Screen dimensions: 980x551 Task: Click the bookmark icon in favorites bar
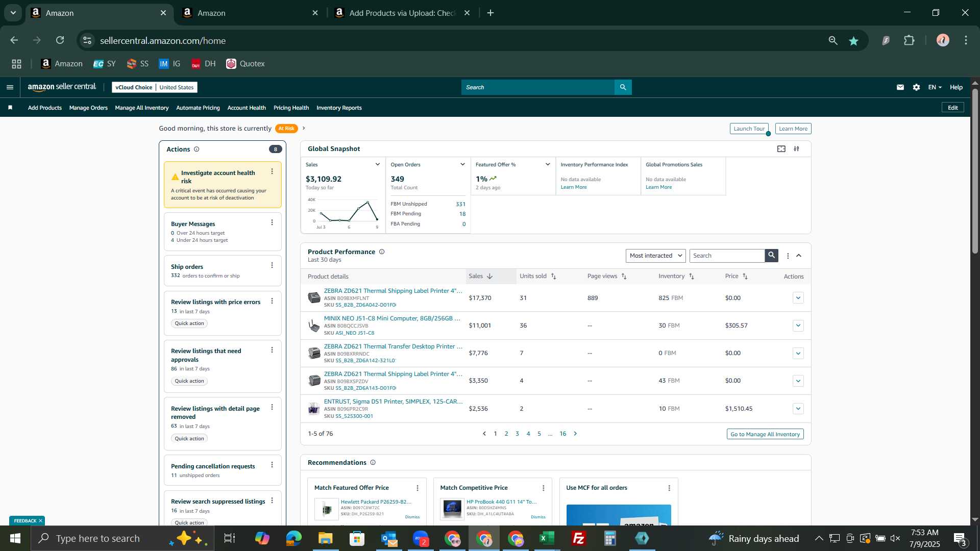coord(10,108)
